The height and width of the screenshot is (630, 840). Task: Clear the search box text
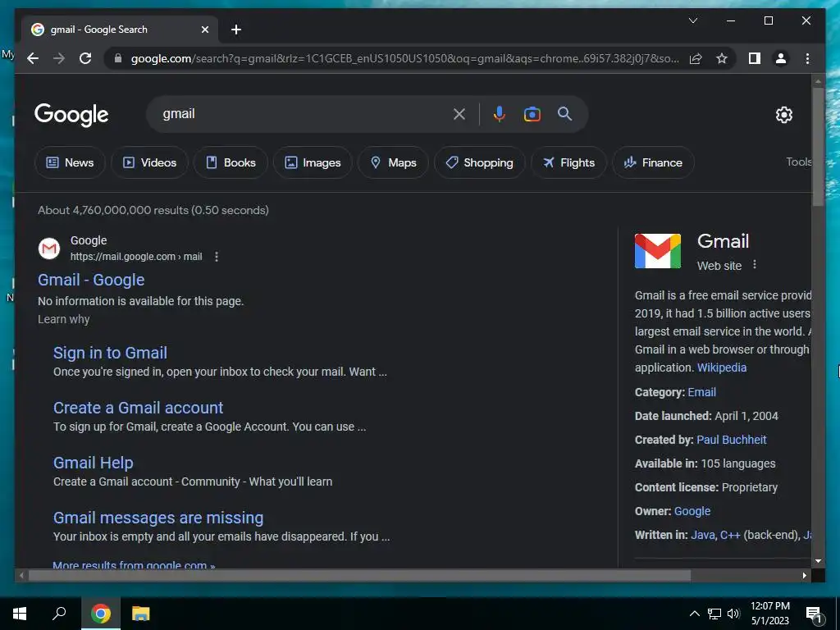tap(459, 113)
